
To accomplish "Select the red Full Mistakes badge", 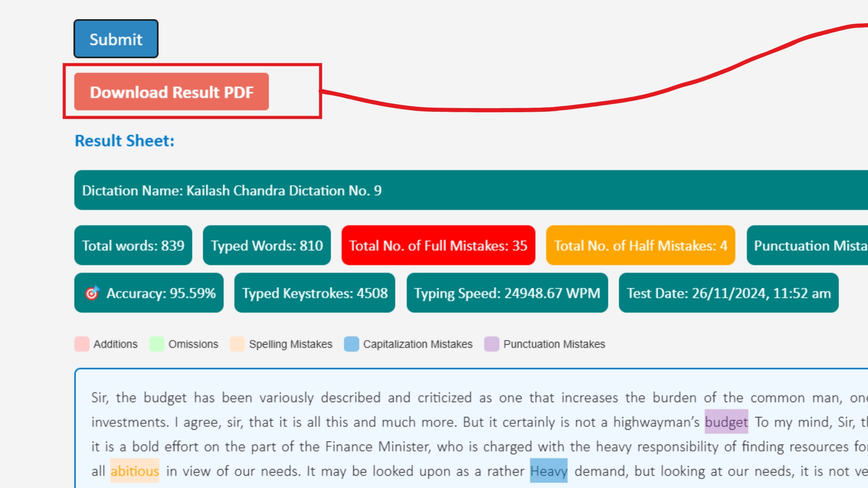I will click(437, 246).
